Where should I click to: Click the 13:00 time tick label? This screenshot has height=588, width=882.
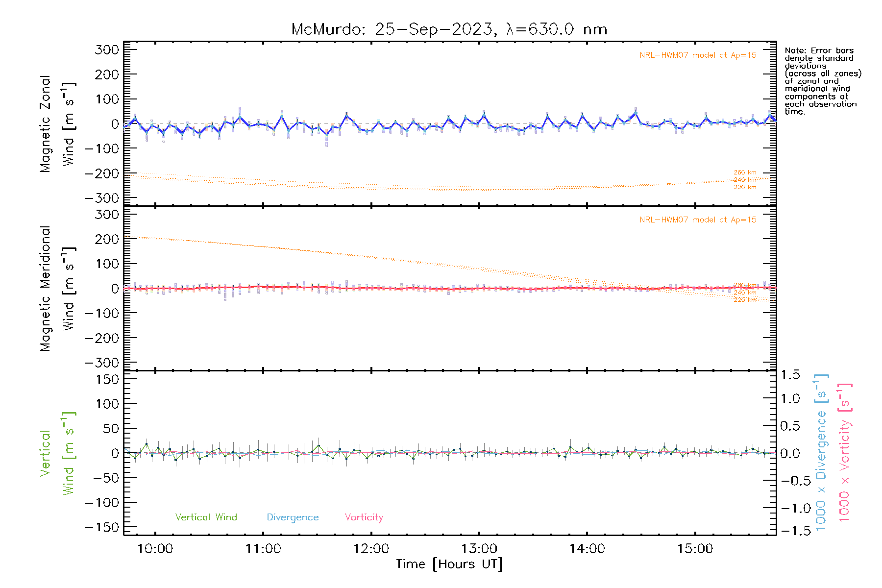479,549
